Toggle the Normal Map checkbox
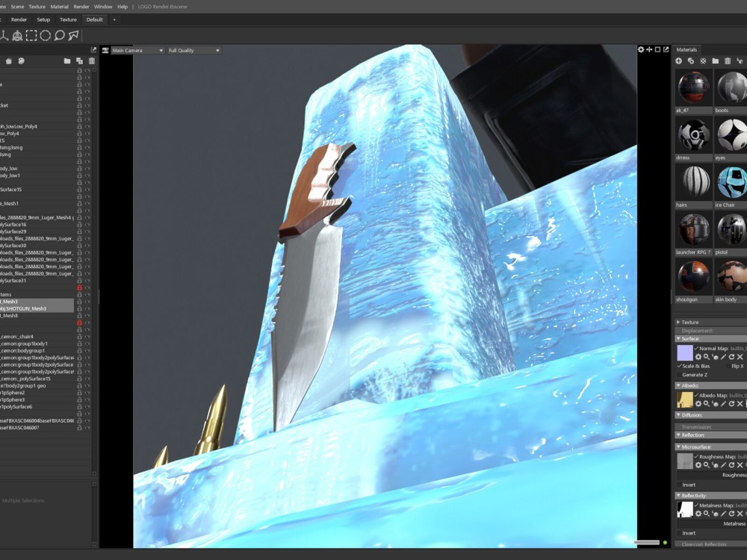 click(x=696, y=349)
